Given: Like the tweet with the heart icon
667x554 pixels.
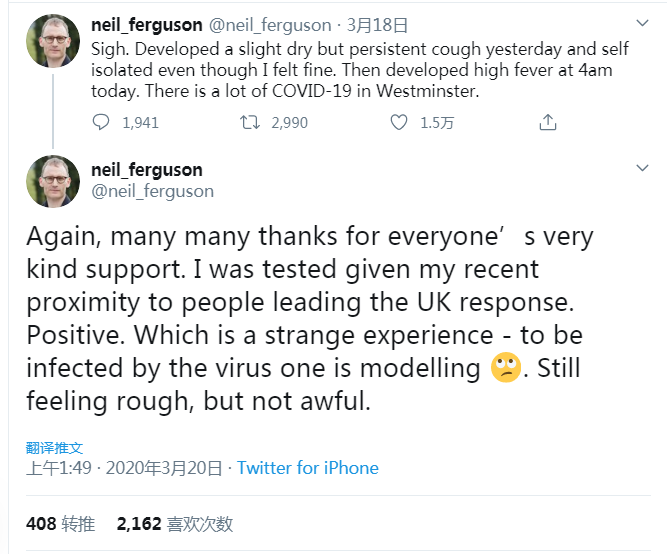Looking at the screenshot, I should tap(399, 122).
